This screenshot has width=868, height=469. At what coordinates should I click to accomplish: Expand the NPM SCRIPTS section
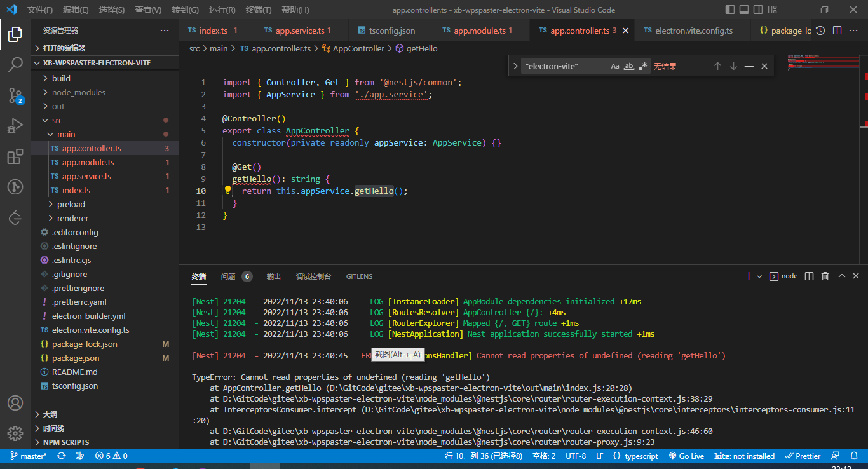(66, 442)
